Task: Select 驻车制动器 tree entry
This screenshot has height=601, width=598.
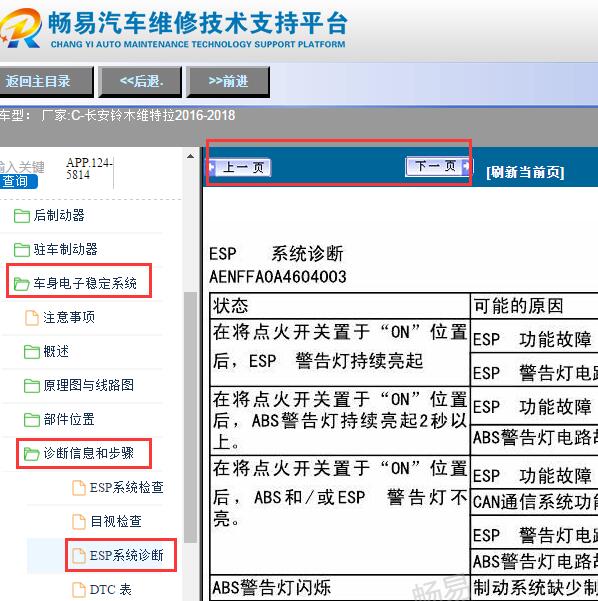Action: [66, 250]
